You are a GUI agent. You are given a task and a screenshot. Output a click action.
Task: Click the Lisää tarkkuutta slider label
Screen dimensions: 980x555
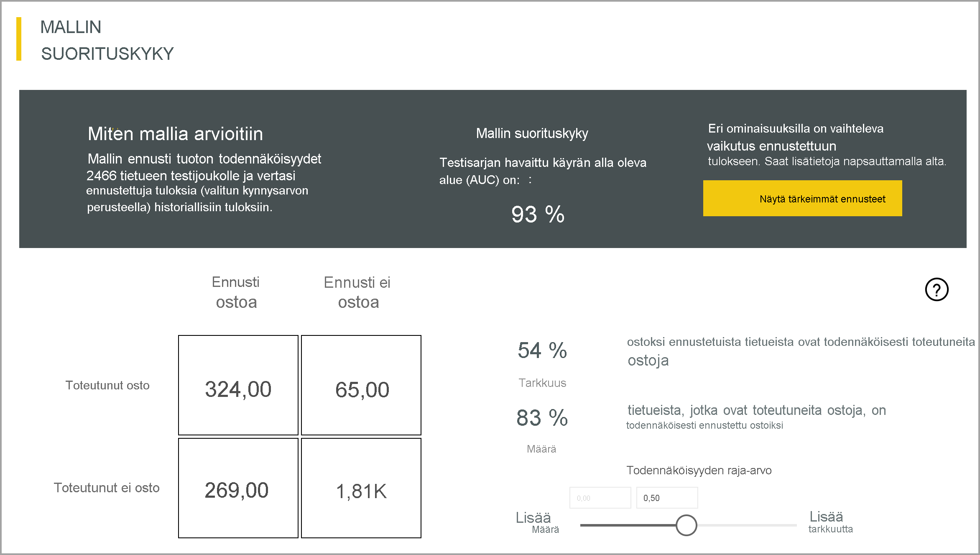830,522
